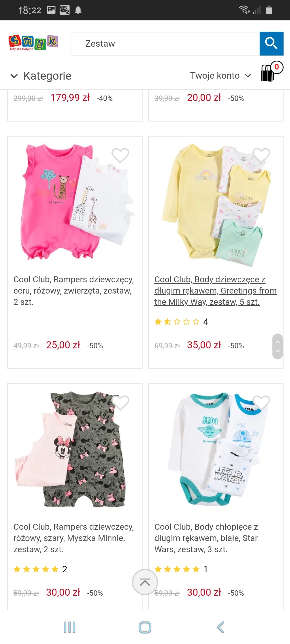Viewport: 290px width, 644px height.
Task: Open notification bell in status bar
Action: click(78, 10)
